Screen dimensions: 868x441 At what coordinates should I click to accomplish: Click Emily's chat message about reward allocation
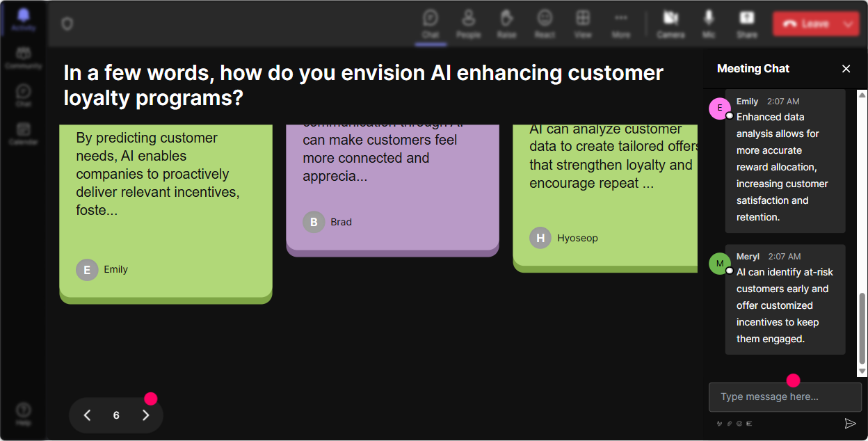click(x=785, y=161)
